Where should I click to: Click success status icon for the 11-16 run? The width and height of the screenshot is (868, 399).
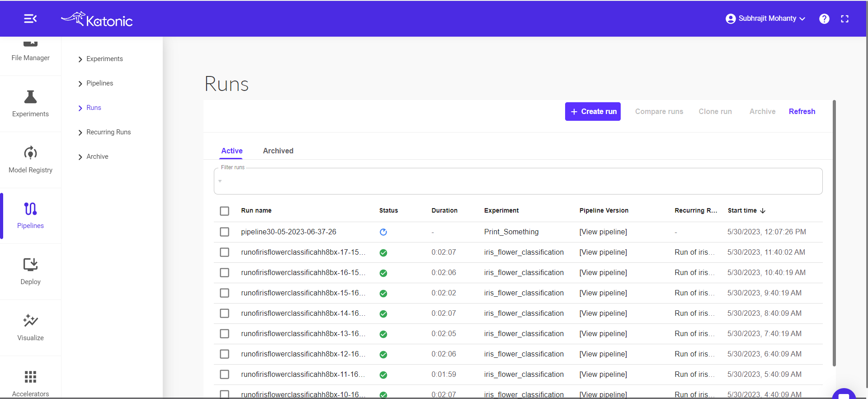[383, 375]
